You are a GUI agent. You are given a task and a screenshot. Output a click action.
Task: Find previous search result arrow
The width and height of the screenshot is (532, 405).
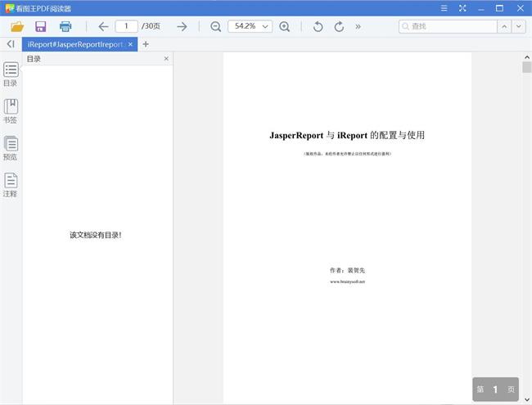click(x=504, y=26)
